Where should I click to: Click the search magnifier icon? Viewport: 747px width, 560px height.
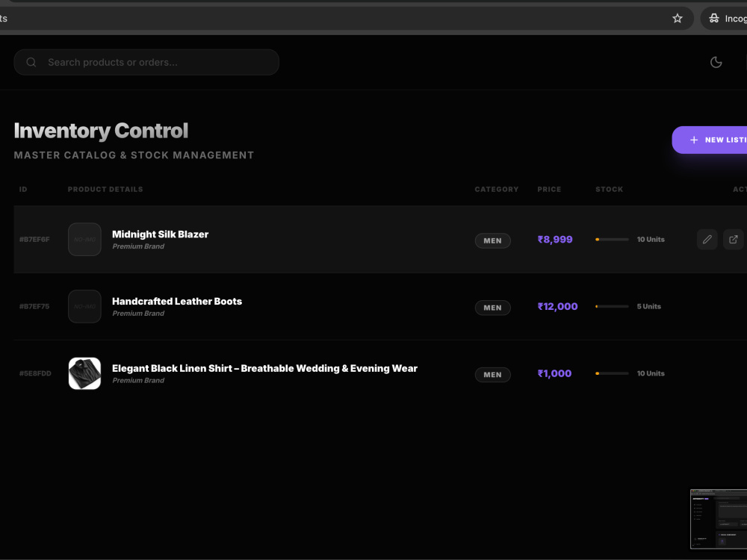tap(31, 63)
